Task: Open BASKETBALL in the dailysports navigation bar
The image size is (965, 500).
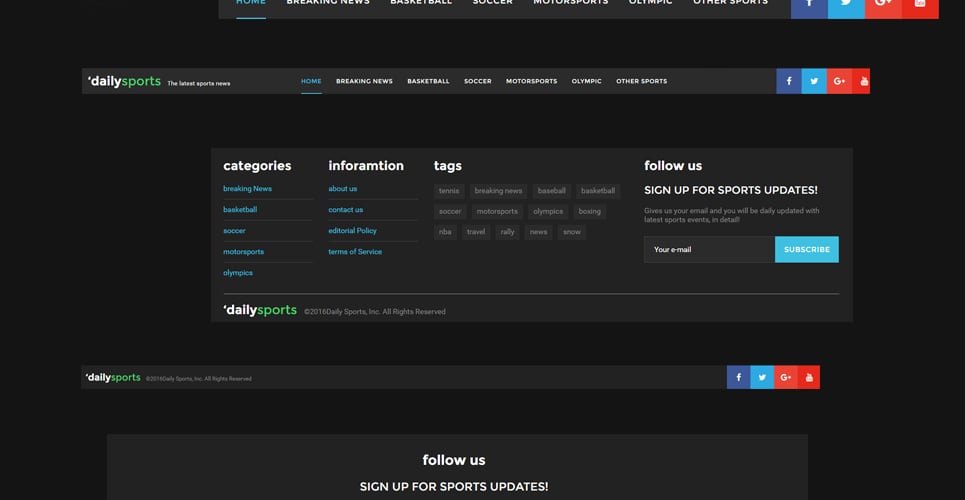Action: (x=428, y=81)
